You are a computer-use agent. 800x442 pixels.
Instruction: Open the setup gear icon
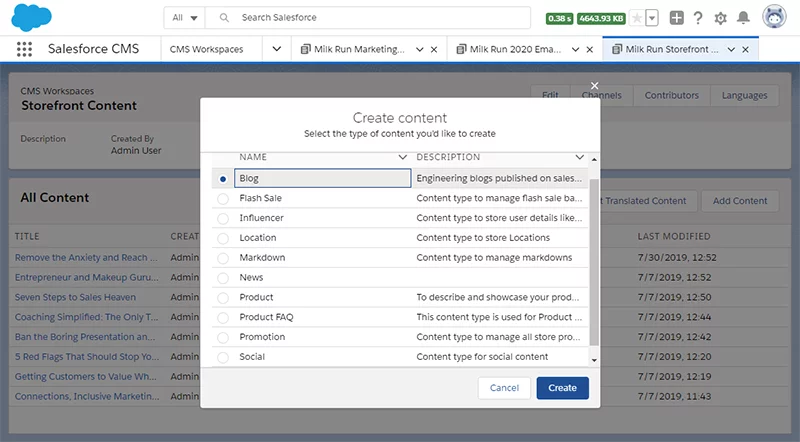pyautogui.click(x=720, y=18)
